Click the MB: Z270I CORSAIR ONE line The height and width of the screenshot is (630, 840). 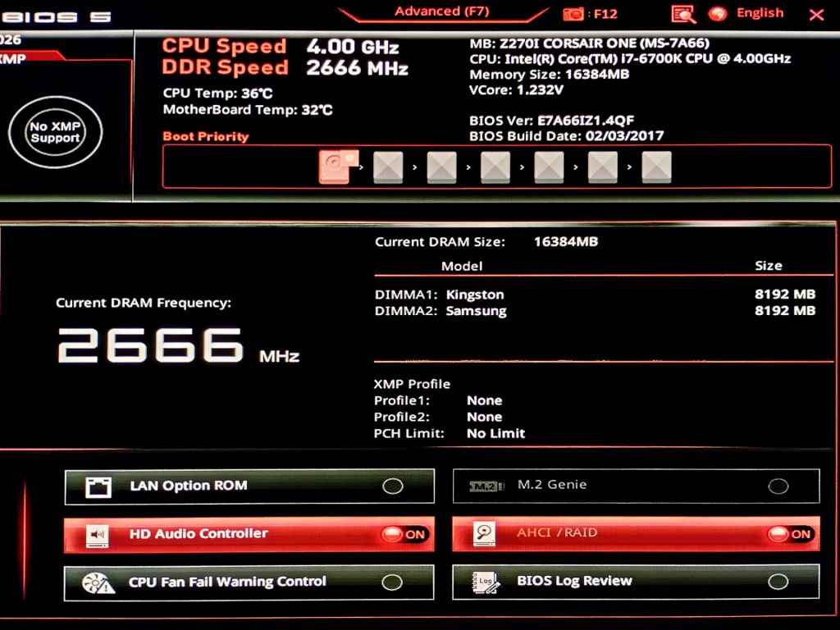[x=589, y=43]
